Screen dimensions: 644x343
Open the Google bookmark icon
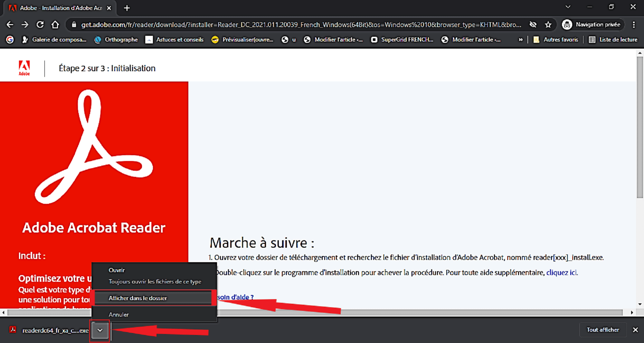pyautogui.click(x=10, y=40)
